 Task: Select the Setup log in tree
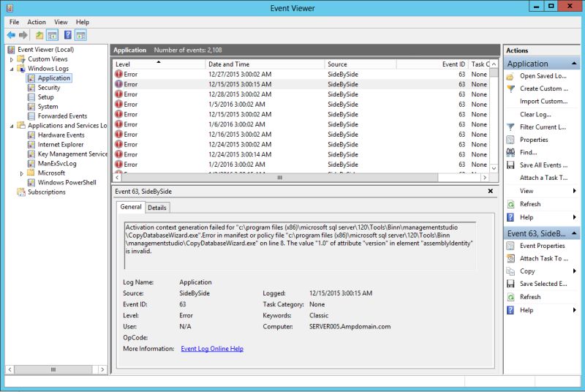coord(45,97)
